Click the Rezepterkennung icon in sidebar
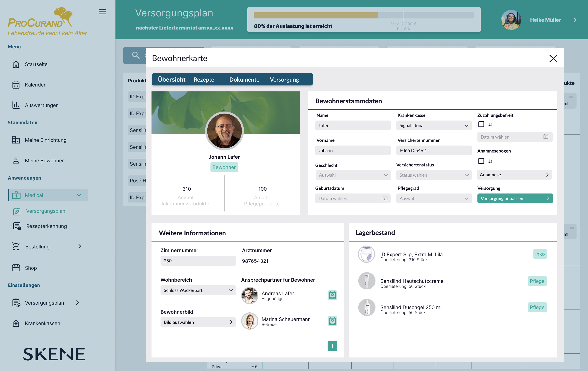The width and height of the screenshot is (588, 371). tap(17, 226)
